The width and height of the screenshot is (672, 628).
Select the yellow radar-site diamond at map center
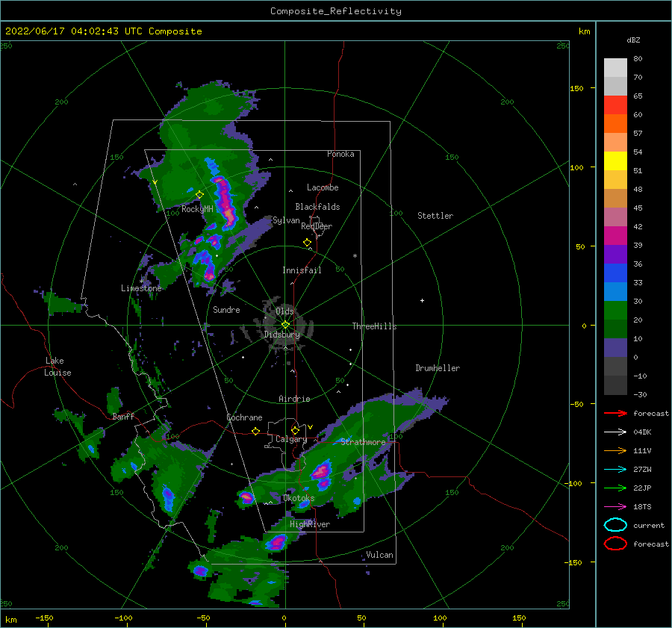click(285, 325)
